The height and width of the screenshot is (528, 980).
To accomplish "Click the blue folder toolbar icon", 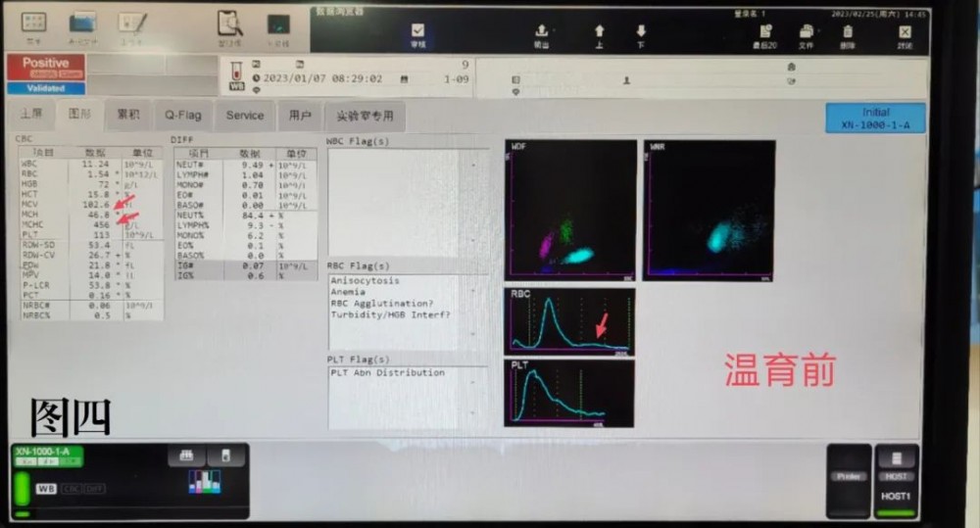I will pos(82,24).
